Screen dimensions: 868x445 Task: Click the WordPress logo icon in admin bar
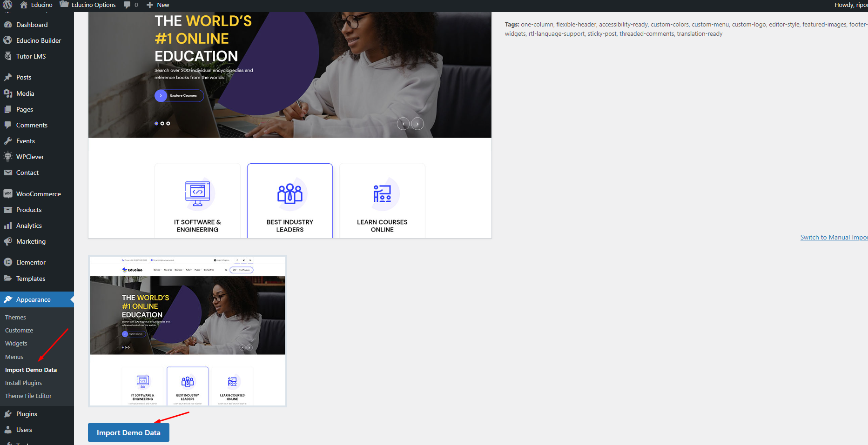point(7,5)
